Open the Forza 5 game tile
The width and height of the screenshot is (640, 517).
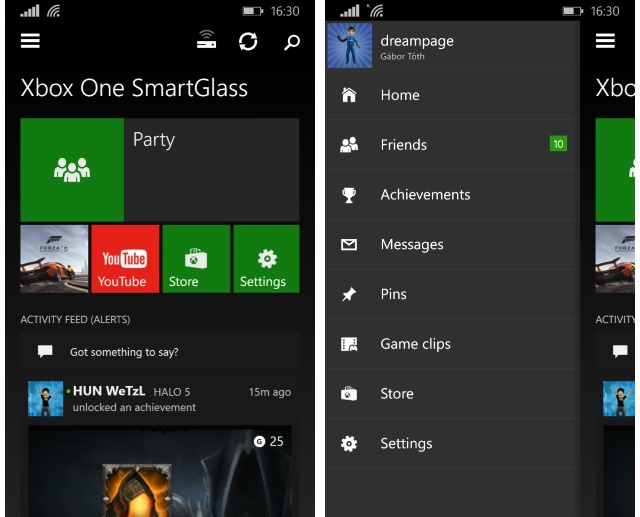[x=54, y=259]
